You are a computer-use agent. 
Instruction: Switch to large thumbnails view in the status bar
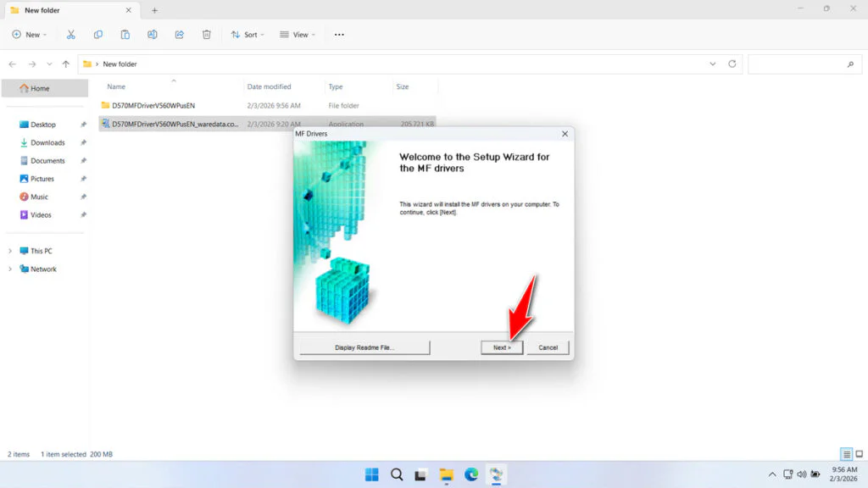point(858,453)
